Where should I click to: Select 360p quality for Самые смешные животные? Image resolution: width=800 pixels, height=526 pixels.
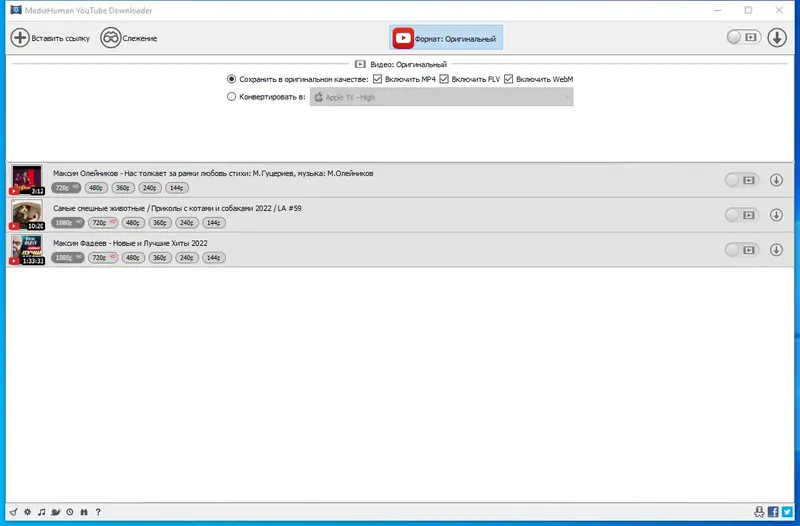[x=160, y=222]
